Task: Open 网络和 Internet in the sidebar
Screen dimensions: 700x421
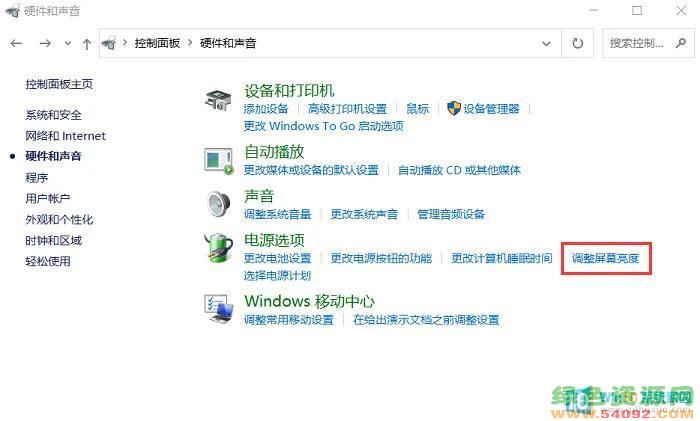Action: pyautogui.click(x=65, y=136)
